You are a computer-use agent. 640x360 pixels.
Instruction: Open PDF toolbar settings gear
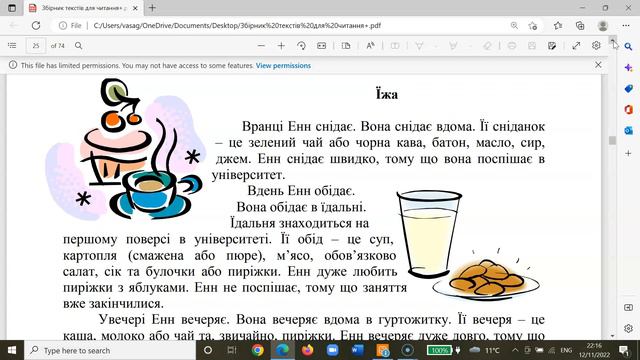click(596, 46)
